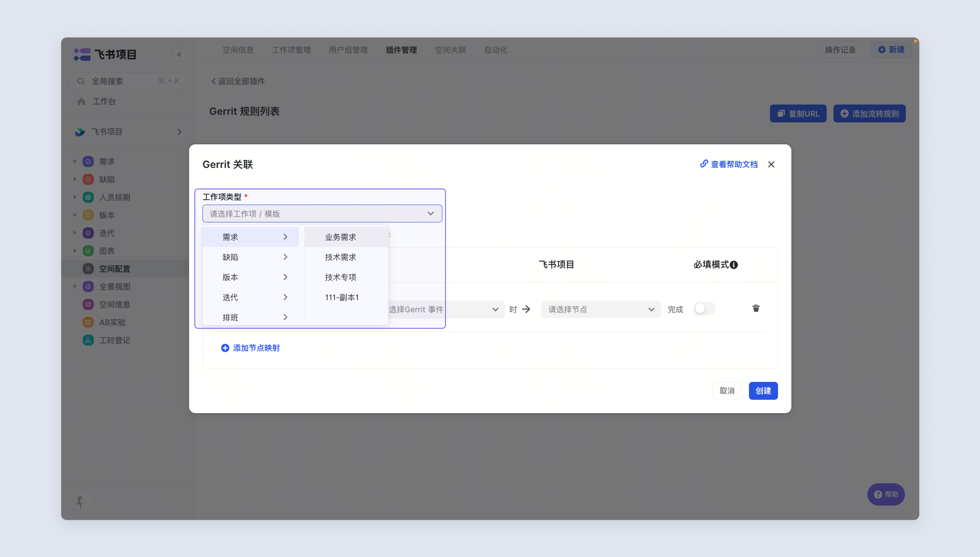
Task: Click the 全局搜索 input field
Action: click(x=128, y=81)
